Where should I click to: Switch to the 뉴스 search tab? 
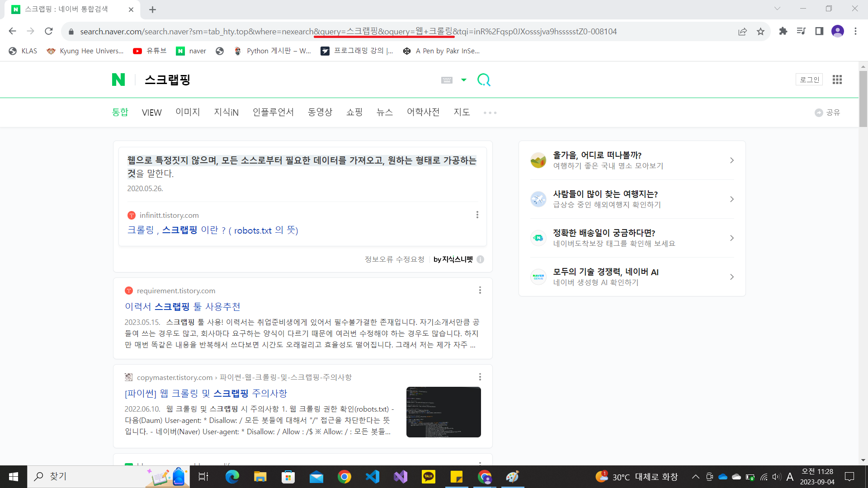[384, 112]
